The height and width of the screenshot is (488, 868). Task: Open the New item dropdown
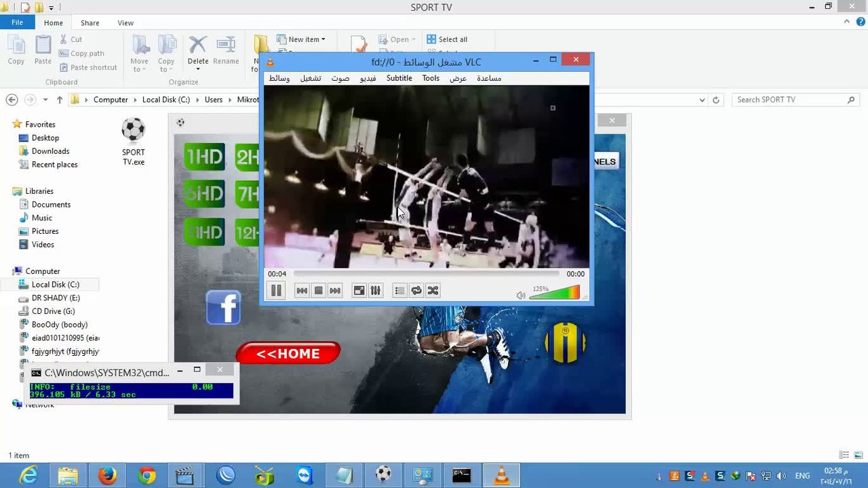(x=302, y=39)
